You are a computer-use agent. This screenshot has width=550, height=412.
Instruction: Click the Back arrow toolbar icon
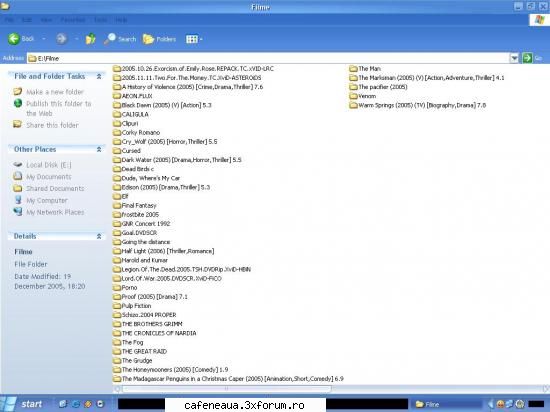[14, 39]
